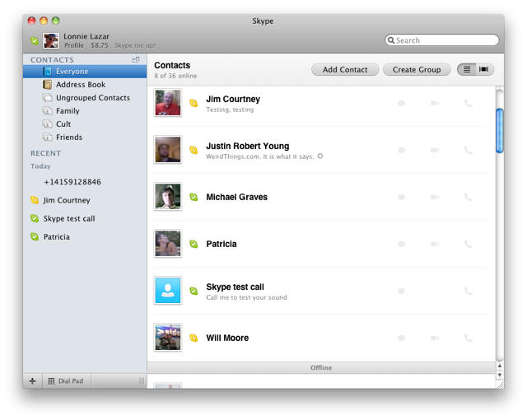
Task: Click the plus icon at bottom left
Action: click(x=33, y=381)
